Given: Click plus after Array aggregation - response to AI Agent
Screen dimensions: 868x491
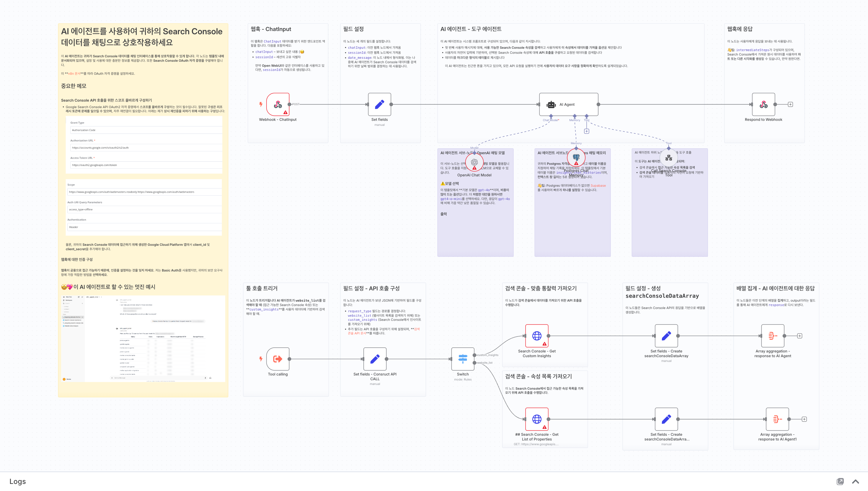Looking at the screenshot, I should (x=800, y=336).
